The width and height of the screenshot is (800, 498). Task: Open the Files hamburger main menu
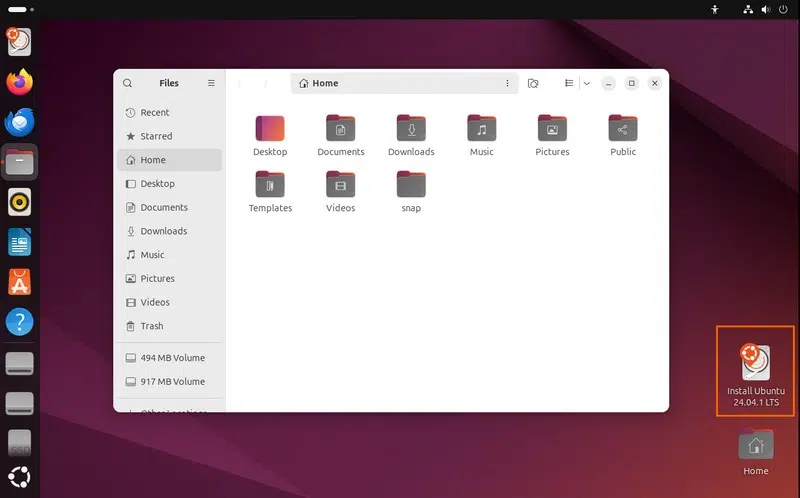[211, 83]
